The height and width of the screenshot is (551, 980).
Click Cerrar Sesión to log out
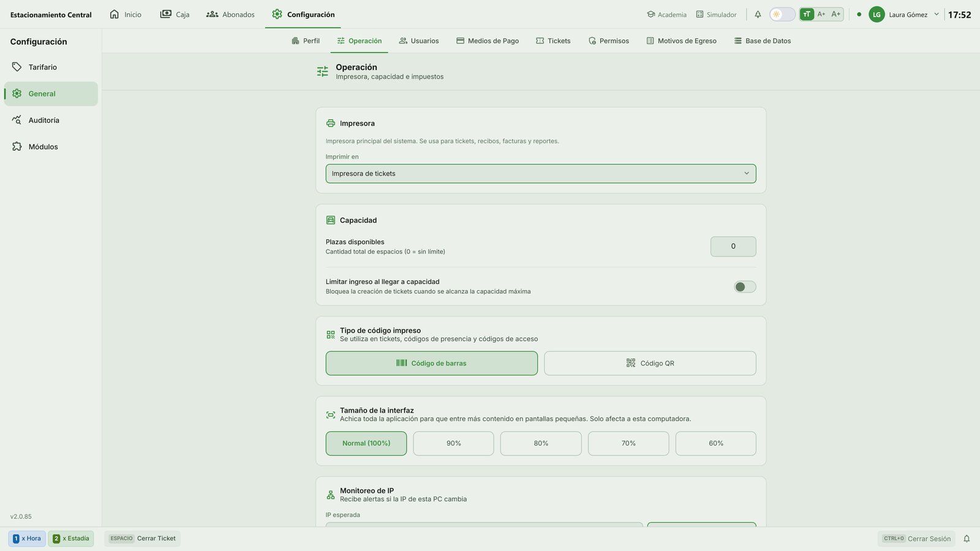(916, 539)
